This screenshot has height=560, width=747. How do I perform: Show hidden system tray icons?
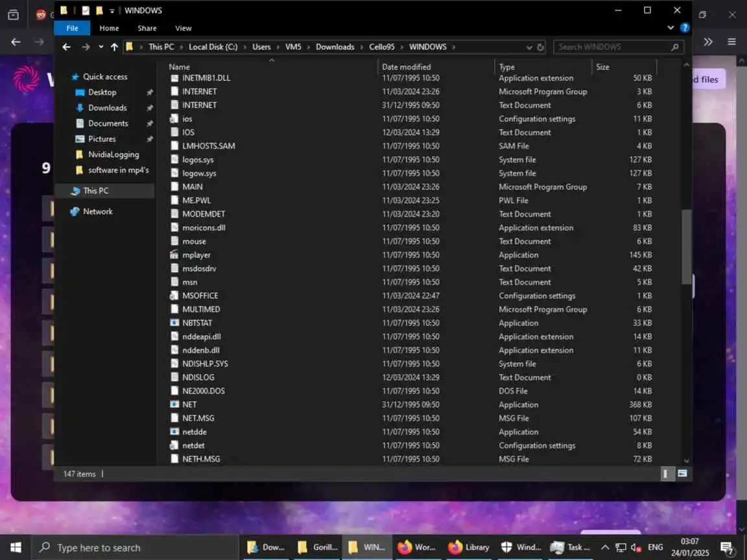point(604,548)
